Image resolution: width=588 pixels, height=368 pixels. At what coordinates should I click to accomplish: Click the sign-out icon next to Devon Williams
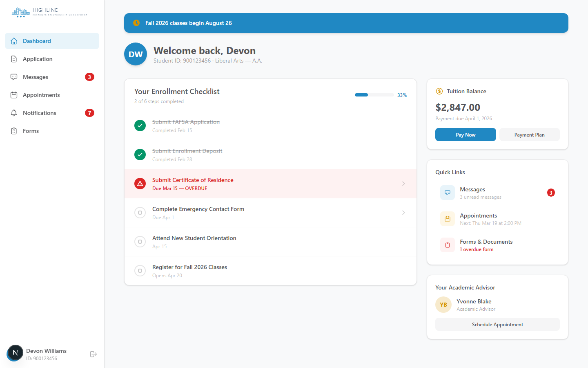93,354
